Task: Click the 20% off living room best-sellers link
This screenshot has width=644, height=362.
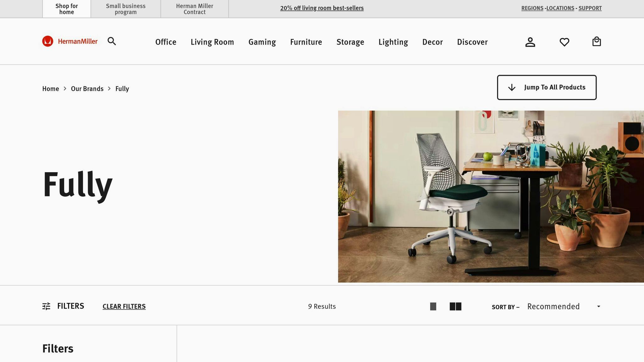Action: [x=322, y=8]
